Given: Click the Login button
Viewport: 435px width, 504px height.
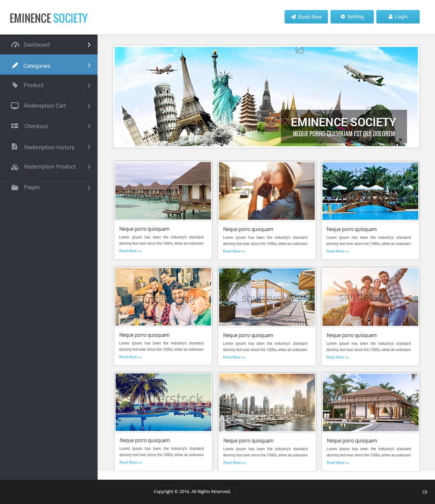Looking at the screenshot, I should [398, 17].
